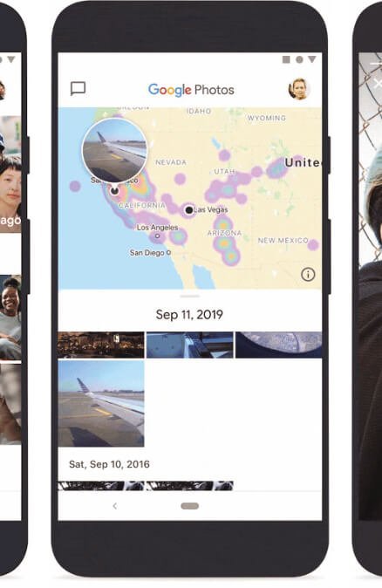Open the large airplane wing photo thumbnail
The width and height of the screenshot is (382, 588).
pos(101,404)
